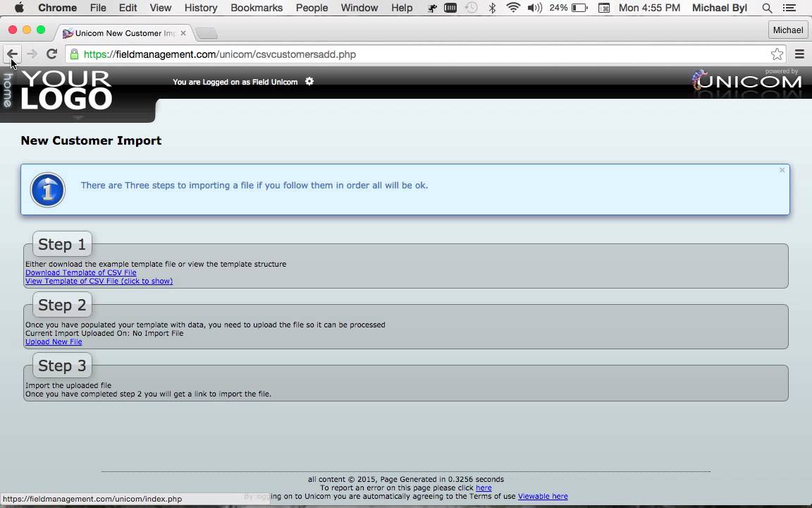Click View Template of CSV File link
Image resolution: width=812 pixels, height=508 pixels.
click(99, 281)
